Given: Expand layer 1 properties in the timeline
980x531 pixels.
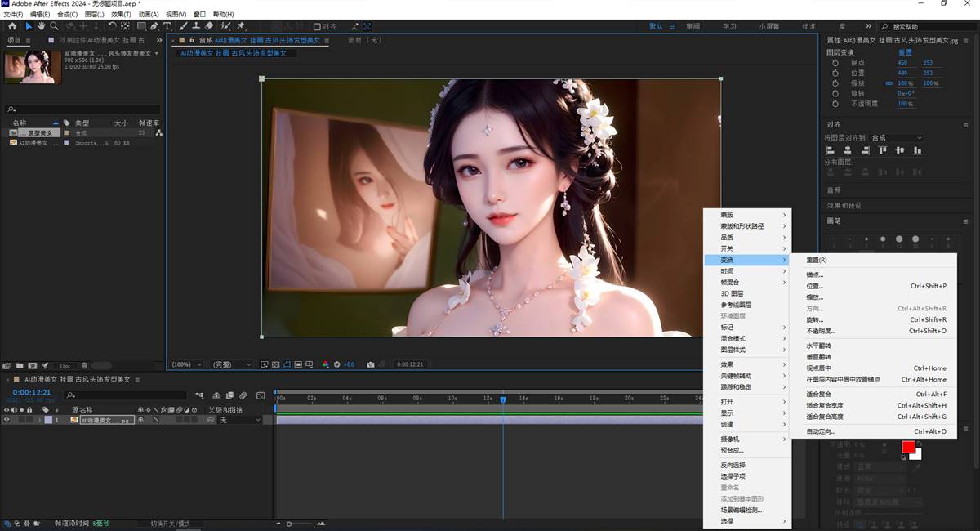Looking at the screenshot, I should point(39,420).
